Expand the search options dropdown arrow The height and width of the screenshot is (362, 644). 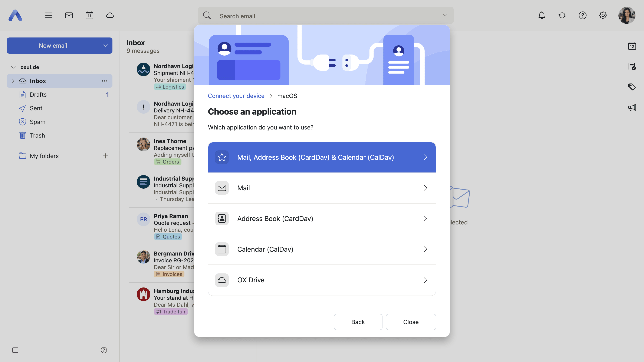point(445,16)
